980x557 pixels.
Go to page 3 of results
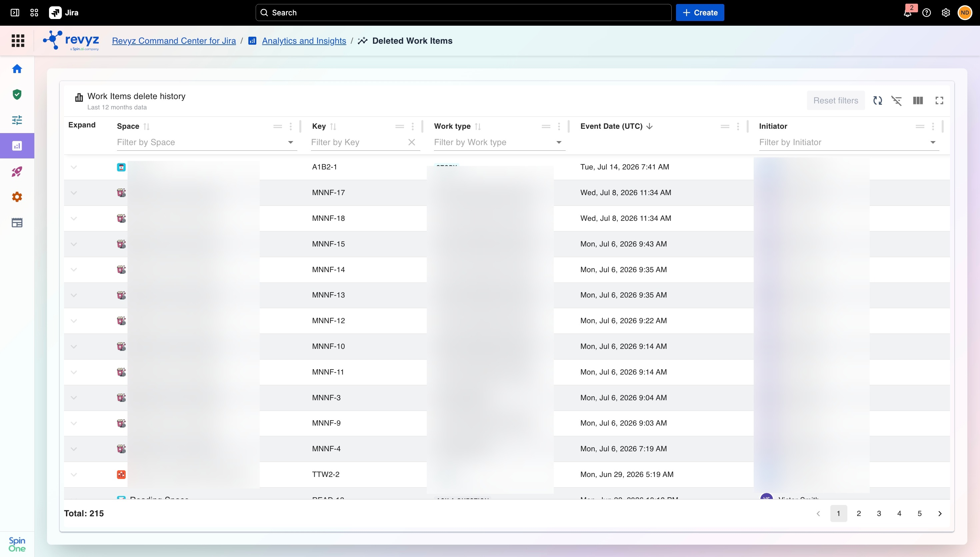click(879, 513)
